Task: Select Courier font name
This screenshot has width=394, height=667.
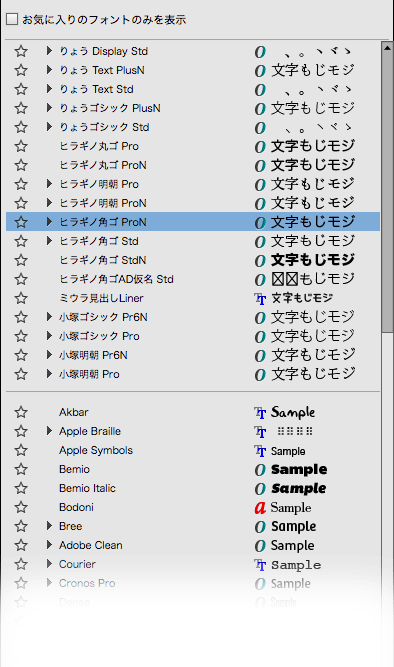Action: tap(77, 564)
